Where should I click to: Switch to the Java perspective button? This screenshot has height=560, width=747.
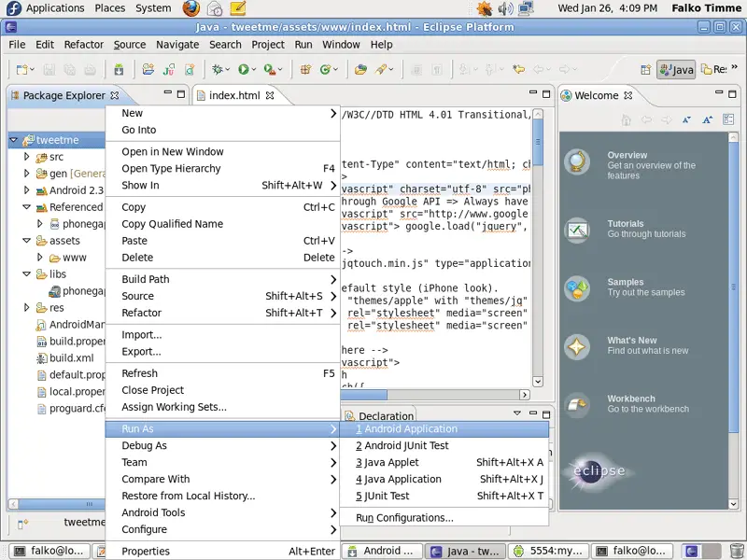tap(676, 70)
